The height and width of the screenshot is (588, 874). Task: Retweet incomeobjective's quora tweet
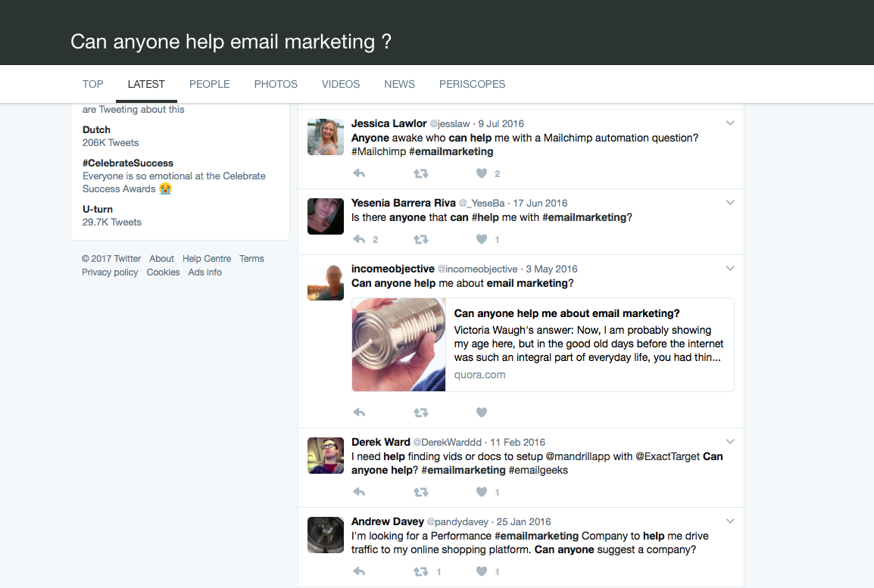point(421,412)
